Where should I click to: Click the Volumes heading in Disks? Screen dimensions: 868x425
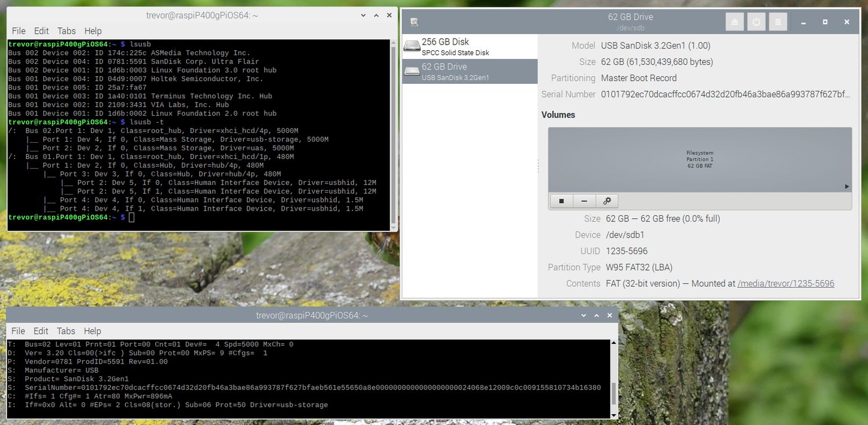[x=558, y=114]
